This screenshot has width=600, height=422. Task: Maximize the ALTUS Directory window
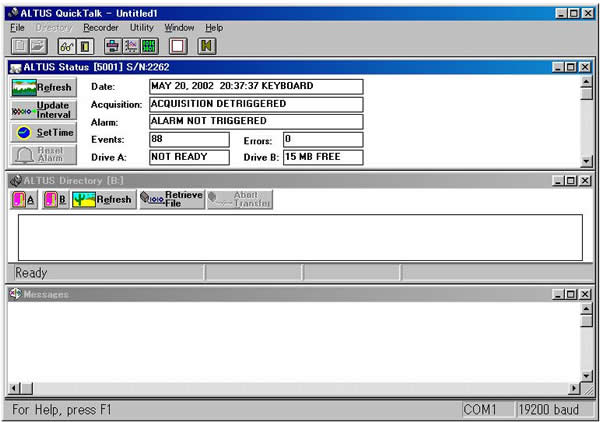point(571,181)
